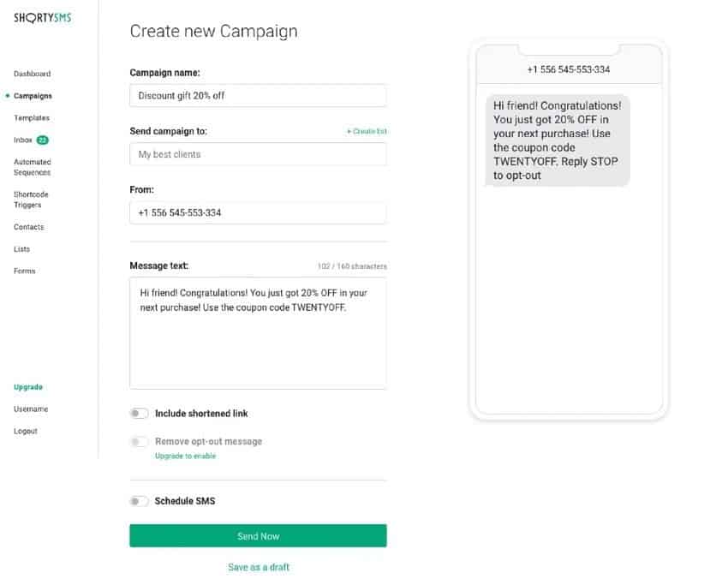The image size is (728, 585).
Task: Enable the Schedule SMS switch
Action: tap(139, 501)
